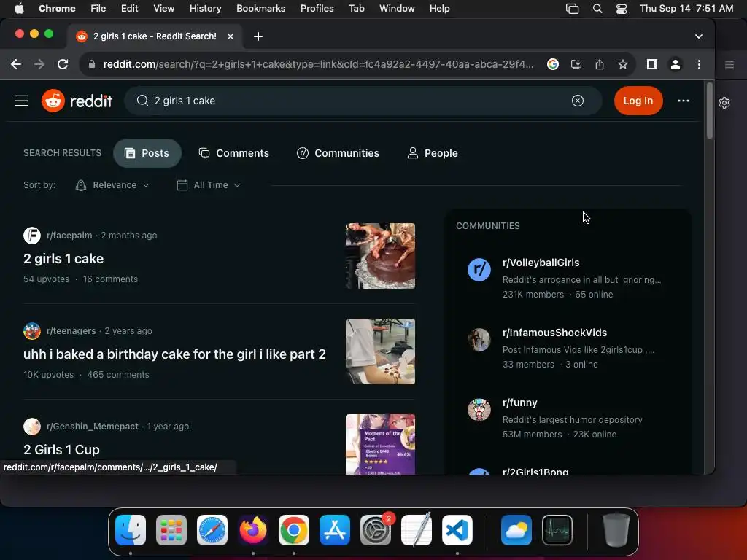Image resolution: width=747 pixels, height=560 pixels.
Task: Open Activity Monitor from the Dock
Action: pos(557,530)
